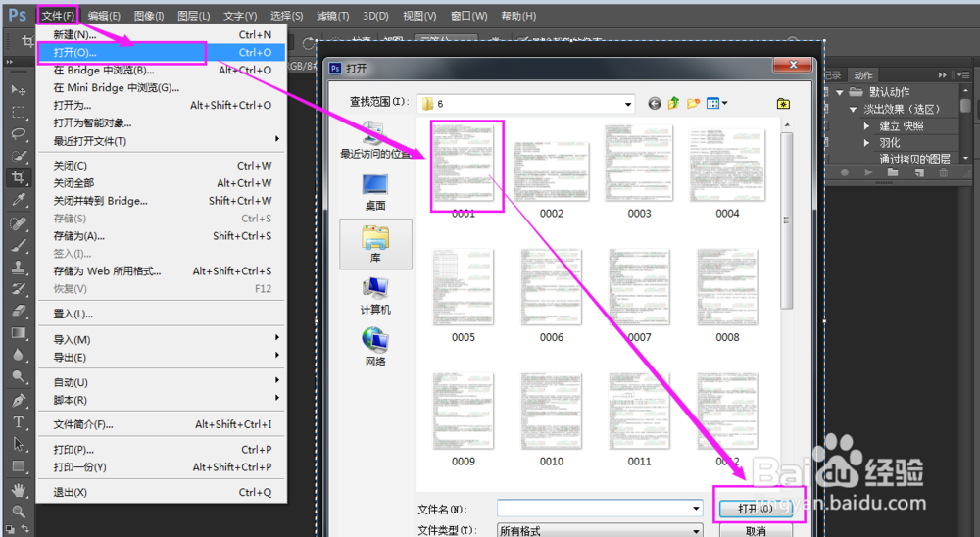Collapse the 淡出效果（选区） action
This screenshot has height=537, width=980.
(x=853, y=110)
